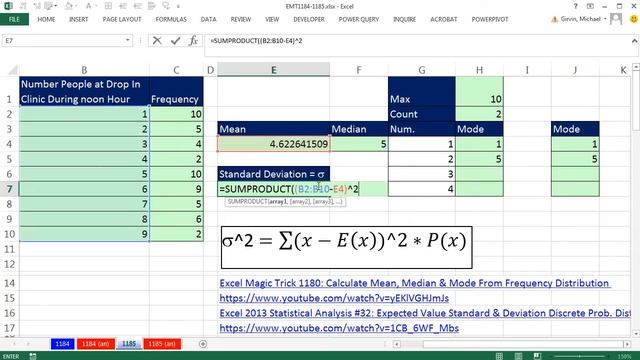Image resolution: width=640 pixels, height=360 pixels.
Task: Confirm the formula with the checkmark icon
Action: 176,40
